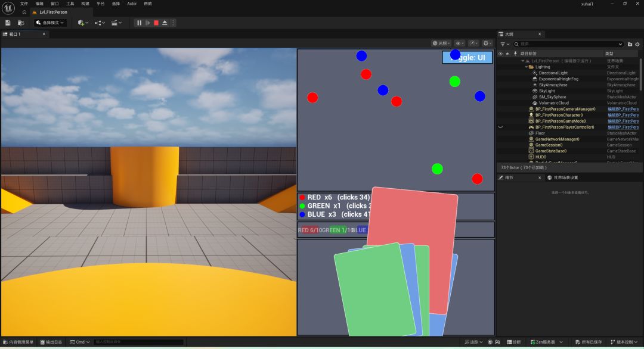644x349 pixels.
Task: Click the SkyLight actor icon in the outliner
Action: click(535, 91)
